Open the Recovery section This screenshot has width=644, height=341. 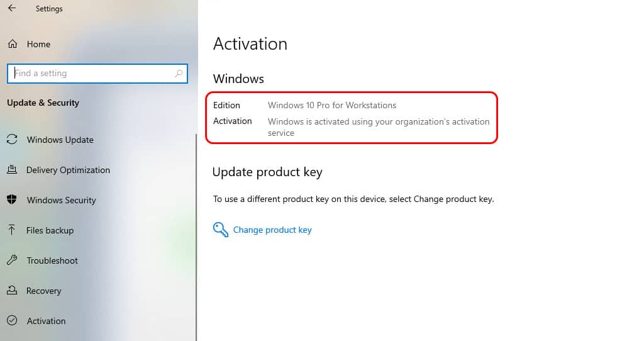click(43, 291)
